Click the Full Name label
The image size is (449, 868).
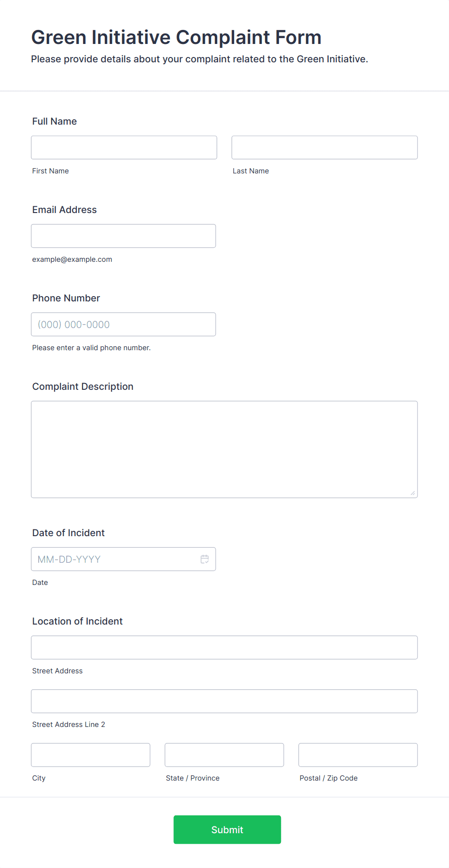[55, 121]
